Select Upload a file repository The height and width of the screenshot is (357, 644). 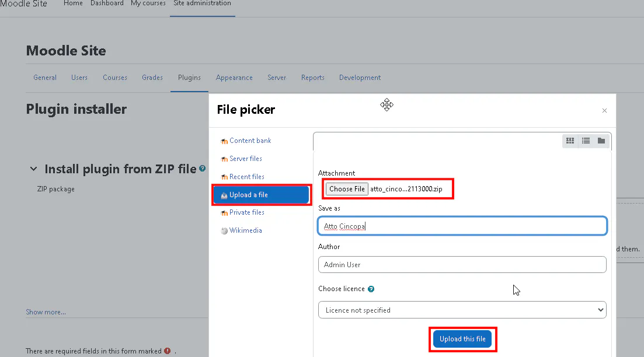261,195
